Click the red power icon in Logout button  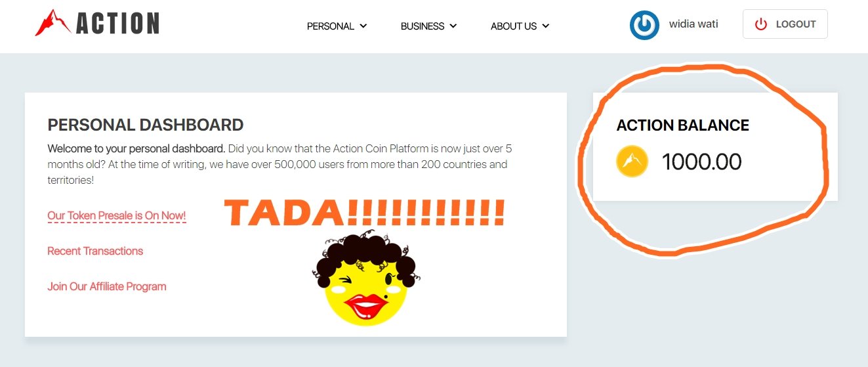761,24
